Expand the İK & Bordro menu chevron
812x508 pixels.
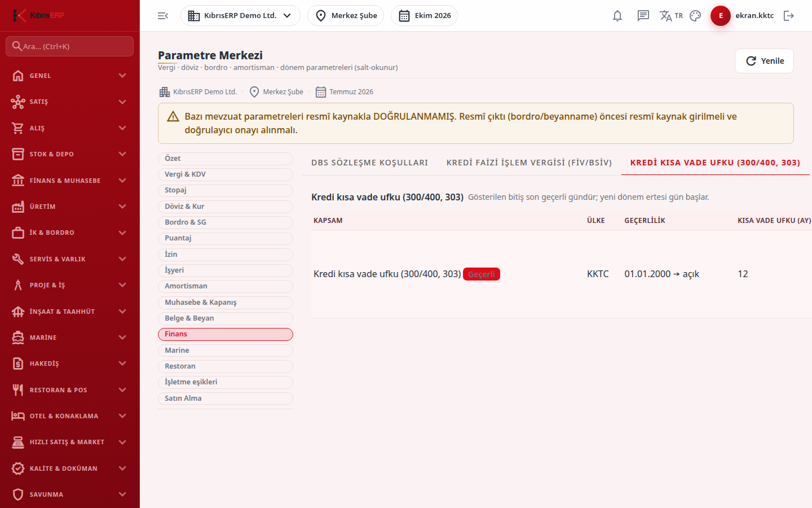tap(122, 233)
